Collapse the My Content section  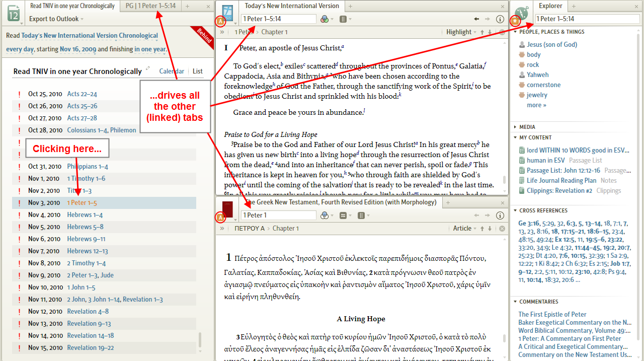(516, 137)
